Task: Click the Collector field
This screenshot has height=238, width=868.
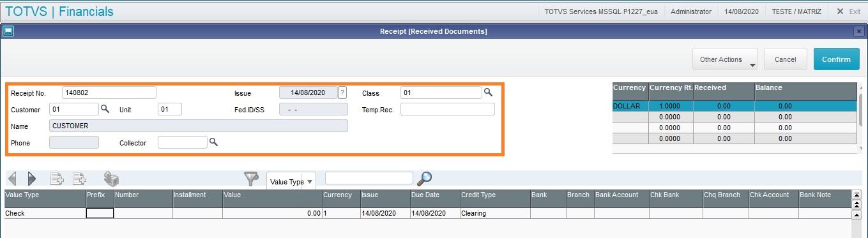Action: (183, 142)
